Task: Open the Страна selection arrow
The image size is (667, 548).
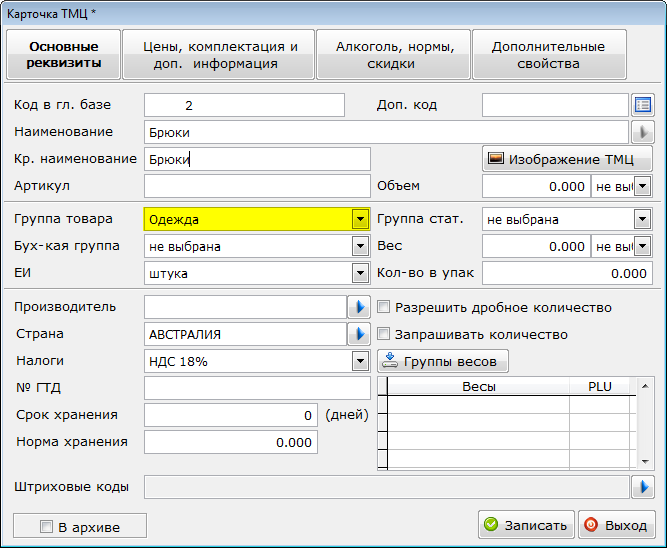Action: [x=359, y=334]
